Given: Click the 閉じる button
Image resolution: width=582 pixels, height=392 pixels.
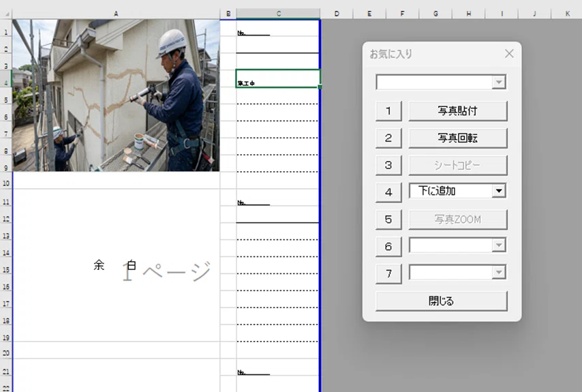Looking at the screenshot, I should click(442, 301).
